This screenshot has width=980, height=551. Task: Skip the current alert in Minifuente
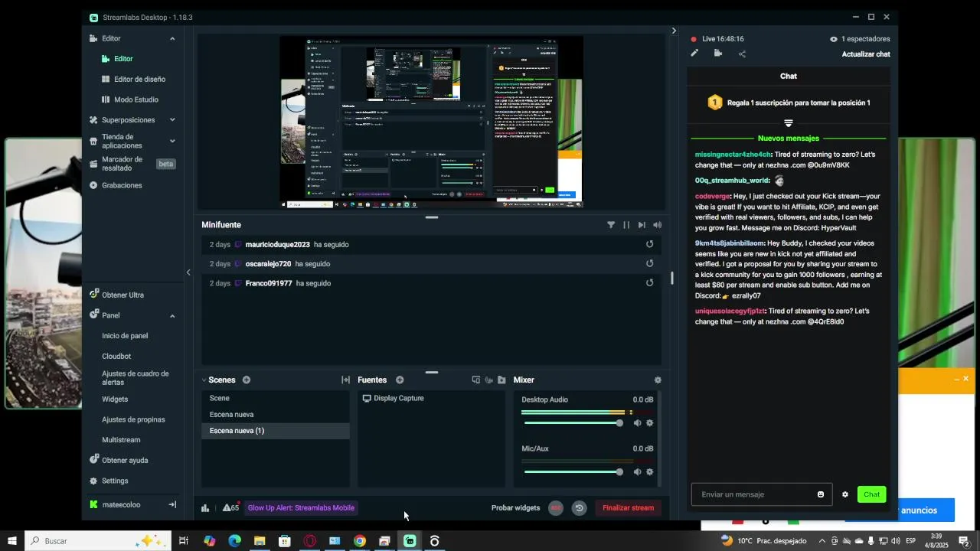click(642, 225)
